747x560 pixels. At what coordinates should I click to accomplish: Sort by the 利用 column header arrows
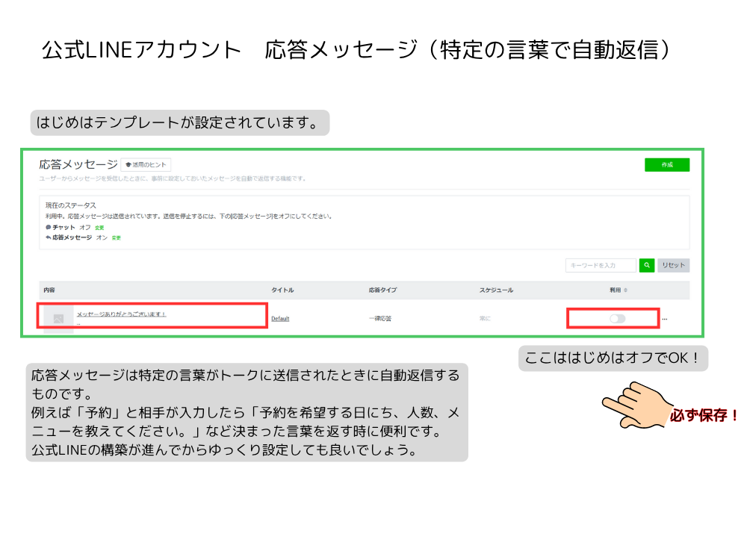pyautogui.click(x=625, y=290)
